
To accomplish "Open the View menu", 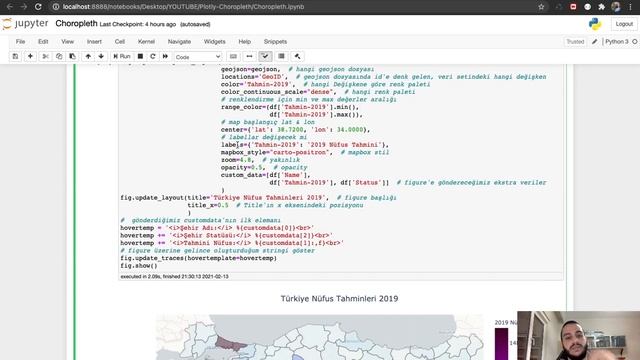I will click(67, 42).
